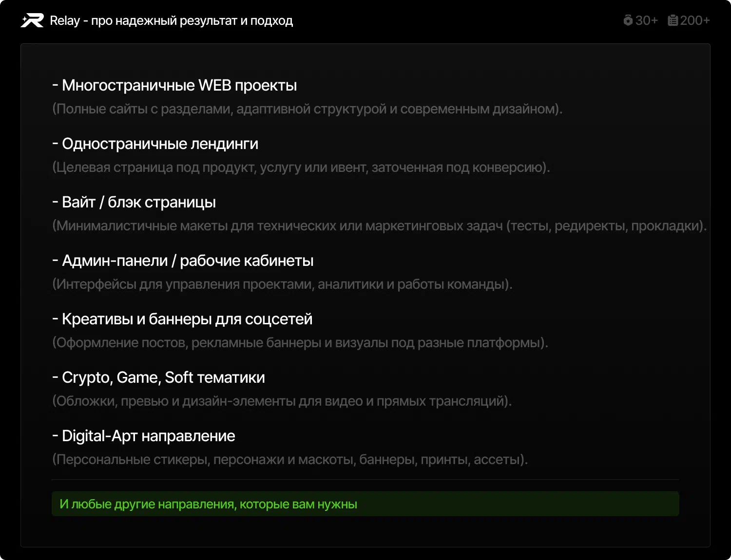This screenshot has width=731, height=560.
Task: Click the Интерфейсы для управления проектами description
Action: (x=282, y=284)
